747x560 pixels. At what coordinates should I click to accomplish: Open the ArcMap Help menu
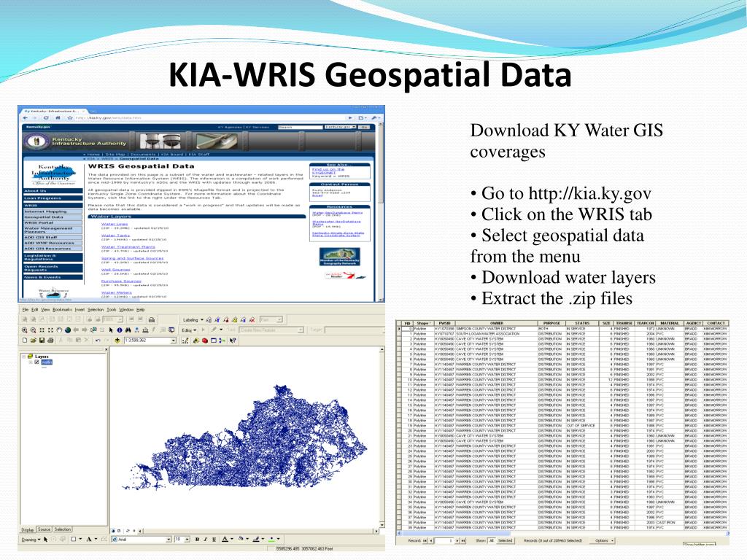[x=141, y=309]
